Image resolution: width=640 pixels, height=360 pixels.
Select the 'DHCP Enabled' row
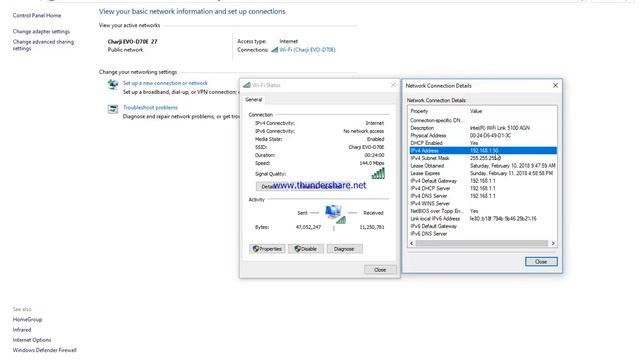482,143
